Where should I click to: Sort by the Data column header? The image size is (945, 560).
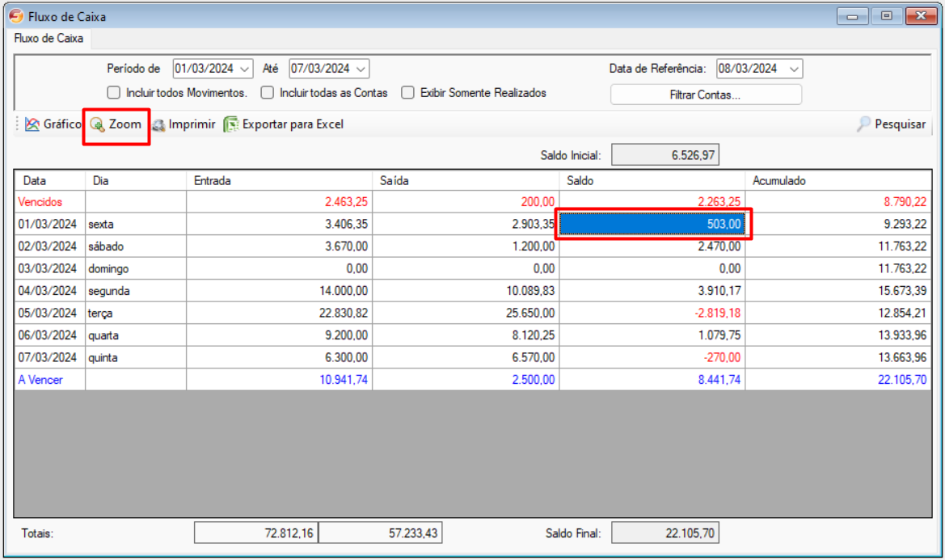click(50, 181)
